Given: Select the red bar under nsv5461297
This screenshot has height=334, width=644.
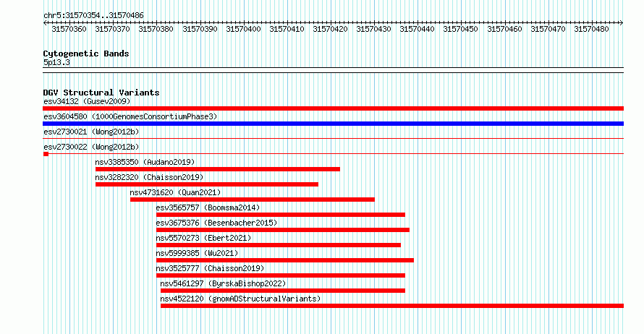Looking at the screenshot, I should 283,291.
